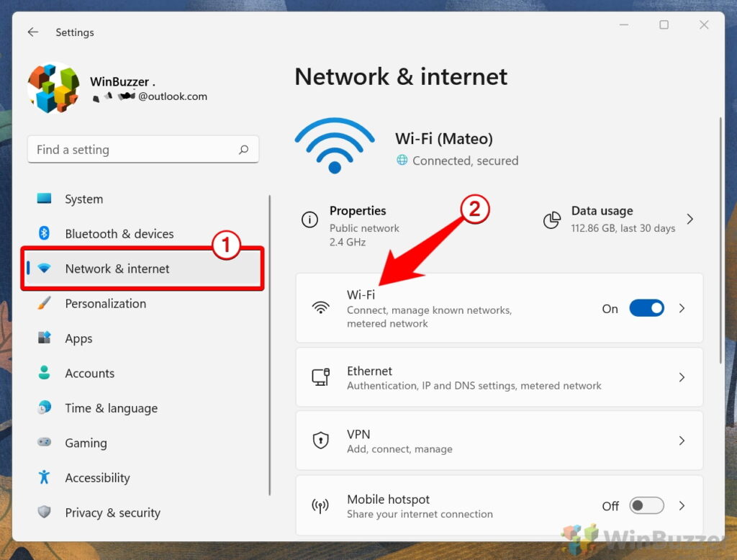The height and width of the screenshot is (560, 737).
Task: Select the Accounts person icon
Action: (x=45, y=373)
